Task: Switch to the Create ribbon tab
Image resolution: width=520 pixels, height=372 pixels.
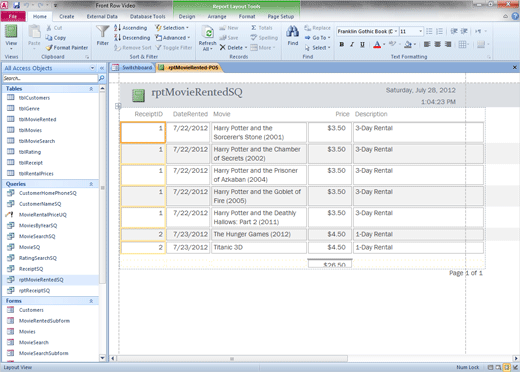Action: click(67, 16)
